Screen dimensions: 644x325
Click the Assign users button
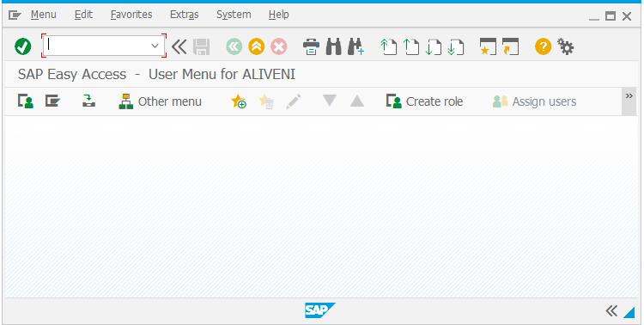pyautogui.click(x=534, y=101)
